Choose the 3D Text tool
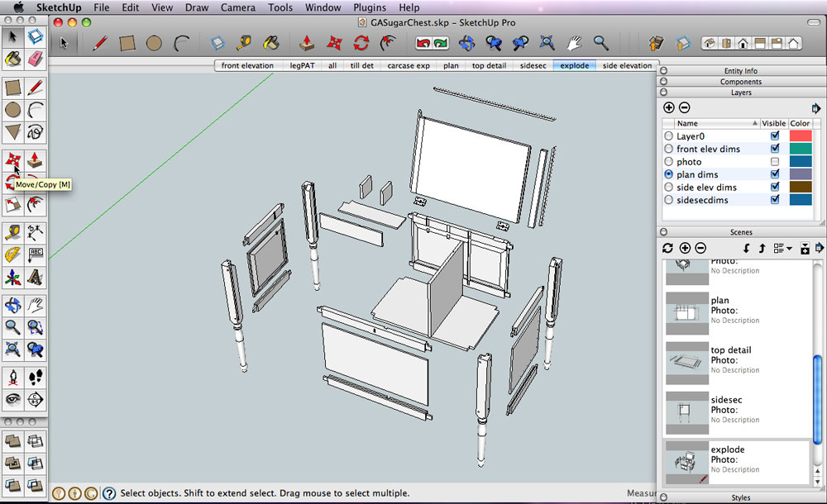 coord(35,276)
